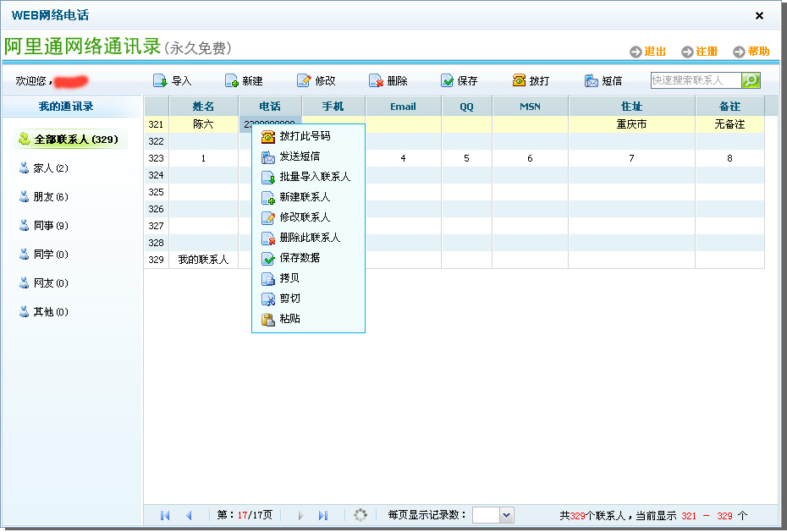Image resolution: width=787 pixels, height=532 pixels.
Task: Choose 发送短信 in context menu
Action: pos(308,156)
